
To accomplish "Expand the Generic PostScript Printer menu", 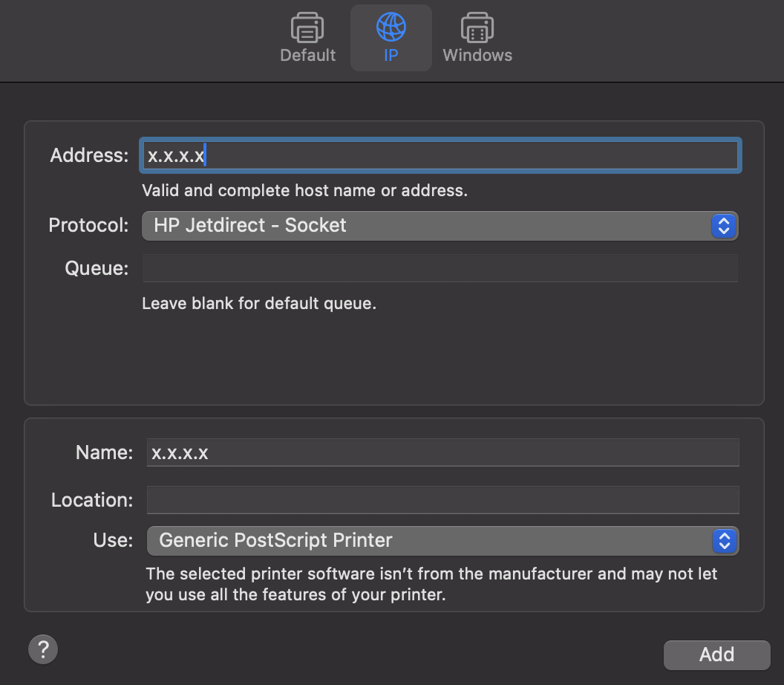I will pyautogui.click(x=431, y=541).
